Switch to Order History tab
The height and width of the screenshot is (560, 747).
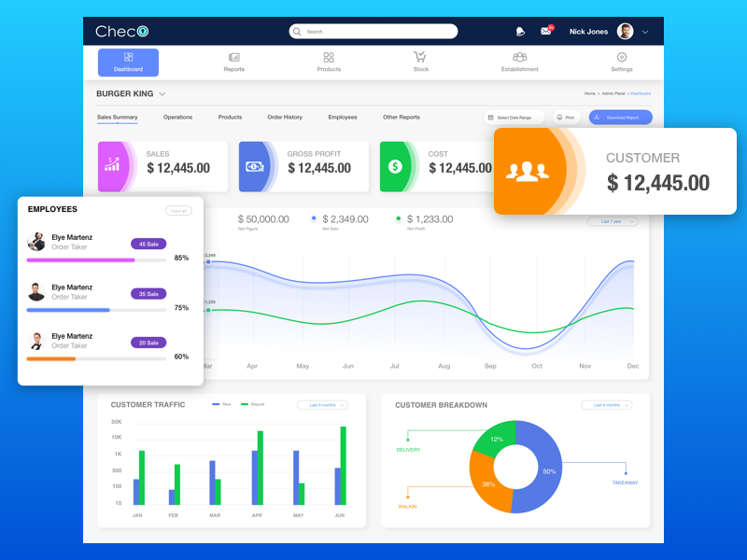(285, 118)
